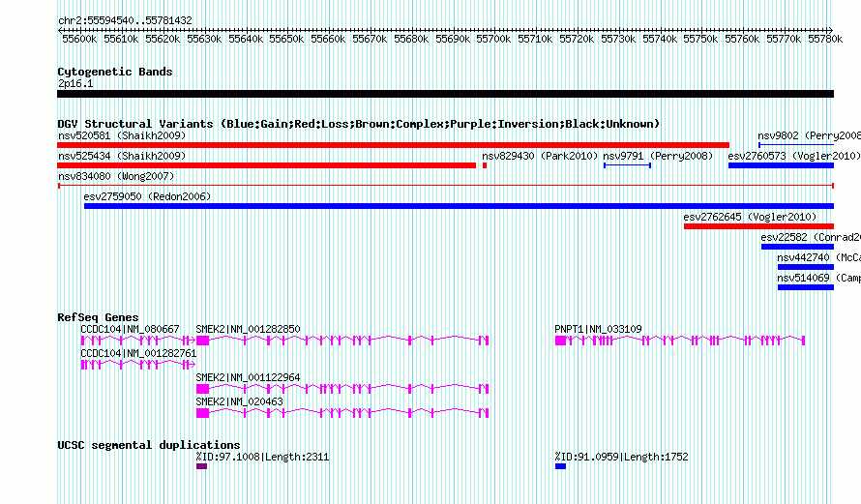Click the esv2759050 (Redon2006) label
This screenshot has height=504, width=861.
point(147,196)
